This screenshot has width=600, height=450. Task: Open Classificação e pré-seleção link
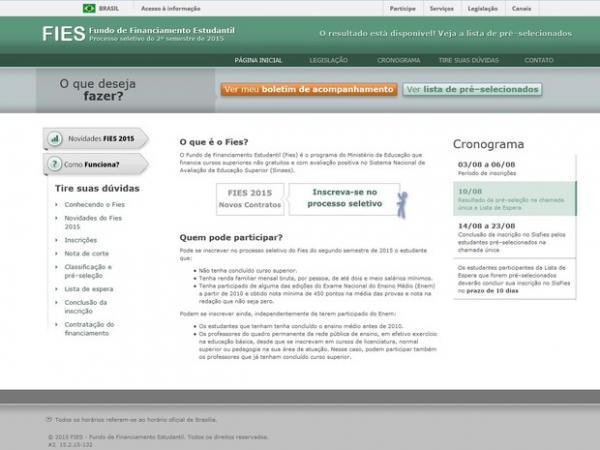88,271
